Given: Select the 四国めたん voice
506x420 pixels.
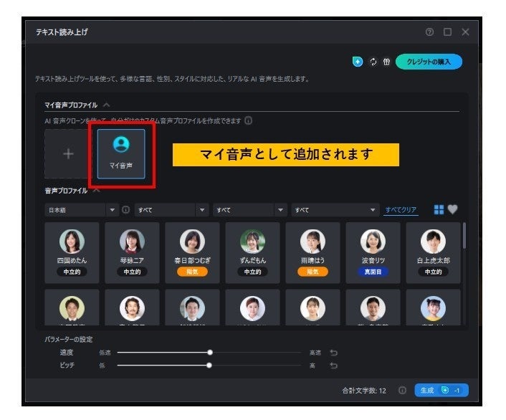Looking at the screenshot, I should click(x=72, y=253).
